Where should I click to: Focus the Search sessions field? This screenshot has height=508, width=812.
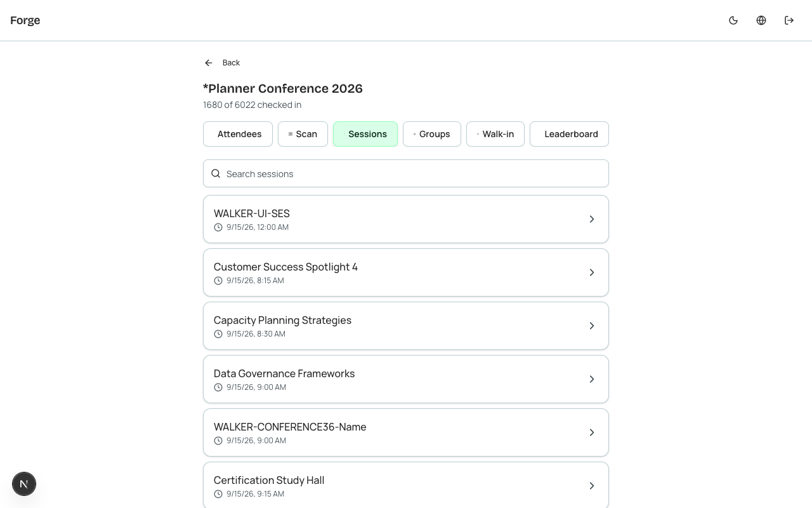click(x=406, y=173)
